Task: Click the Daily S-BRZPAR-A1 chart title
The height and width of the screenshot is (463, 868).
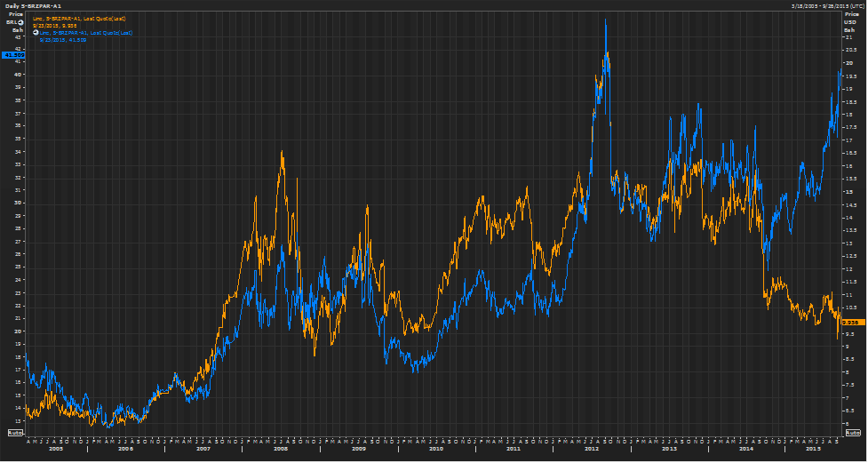Action: [32, 5]
